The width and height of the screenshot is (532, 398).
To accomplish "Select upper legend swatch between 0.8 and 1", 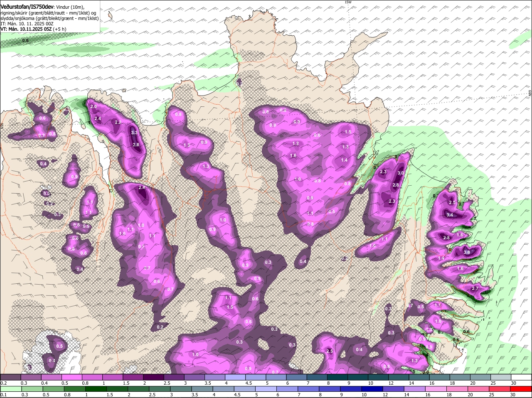I will [x=92, y=377].
